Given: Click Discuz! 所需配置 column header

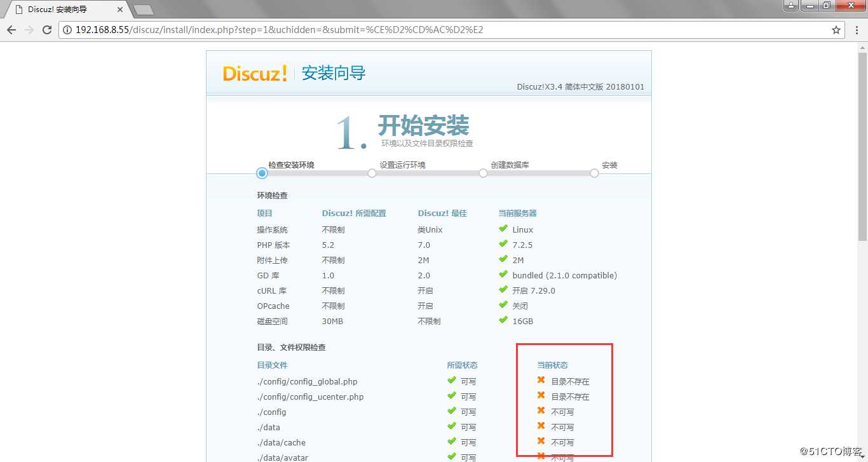Looking at the screenshot, I should pos(354,214).
